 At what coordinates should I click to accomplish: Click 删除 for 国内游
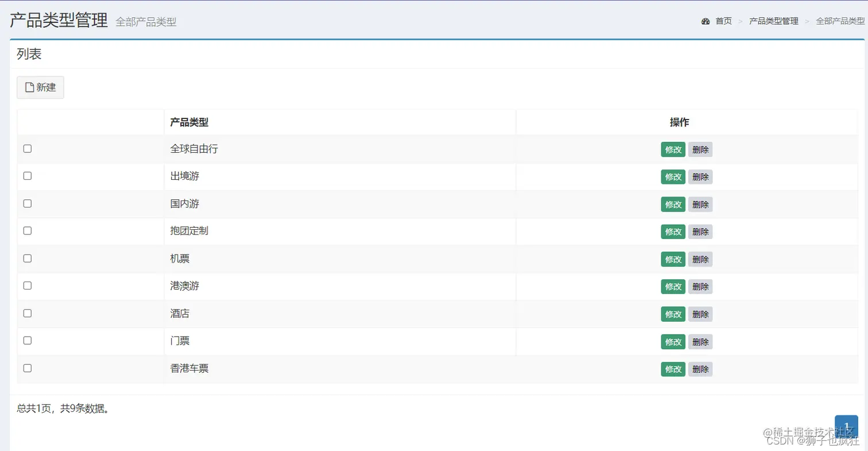point(700,205)
